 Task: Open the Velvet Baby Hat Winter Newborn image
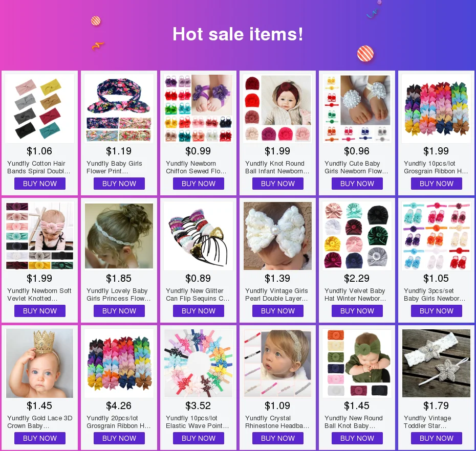pos(357,236)
